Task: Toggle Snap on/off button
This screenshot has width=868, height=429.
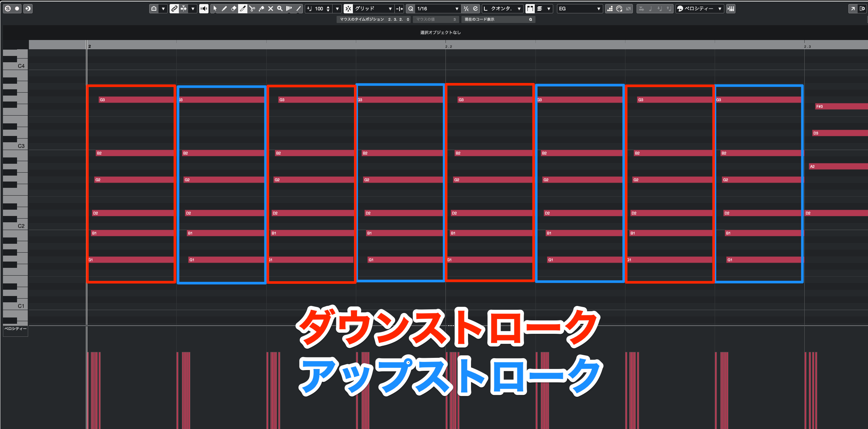Action: pyautogui.click(x=348, y=9)
